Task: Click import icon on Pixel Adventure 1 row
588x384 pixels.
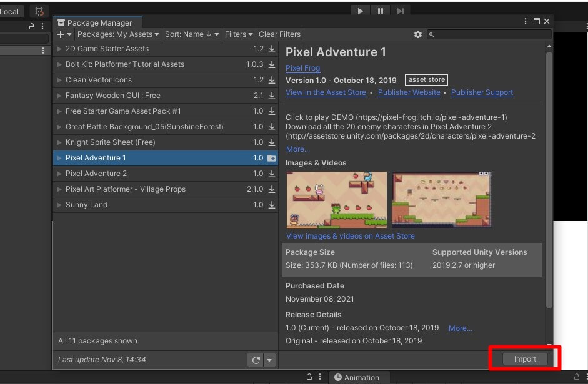Action: (x=272, y=158)
